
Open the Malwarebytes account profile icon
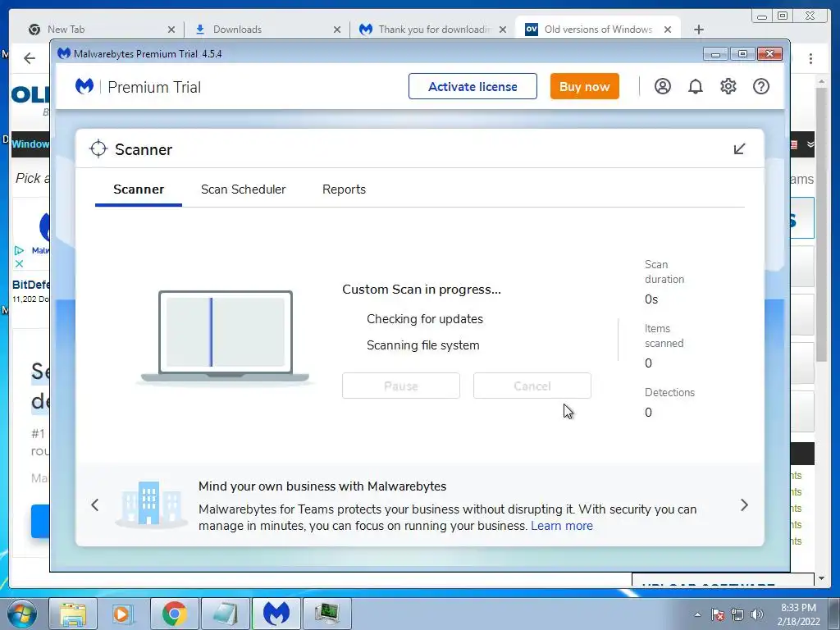663,86
